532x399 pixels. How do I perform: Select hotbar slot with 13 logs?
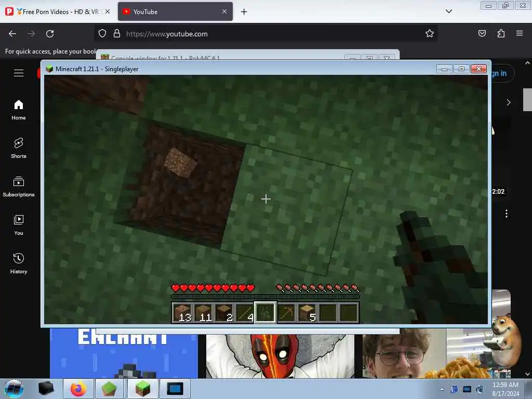click(183, 313)
